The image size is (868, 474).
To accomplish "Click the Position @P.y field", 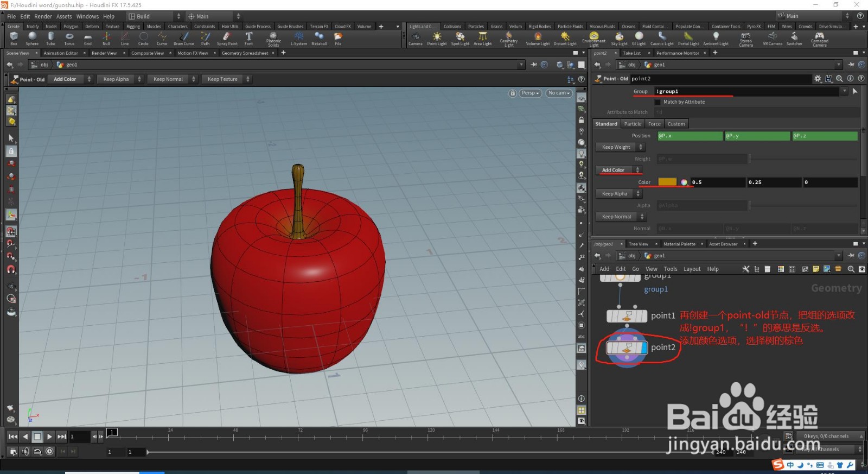I will [757, 136].
